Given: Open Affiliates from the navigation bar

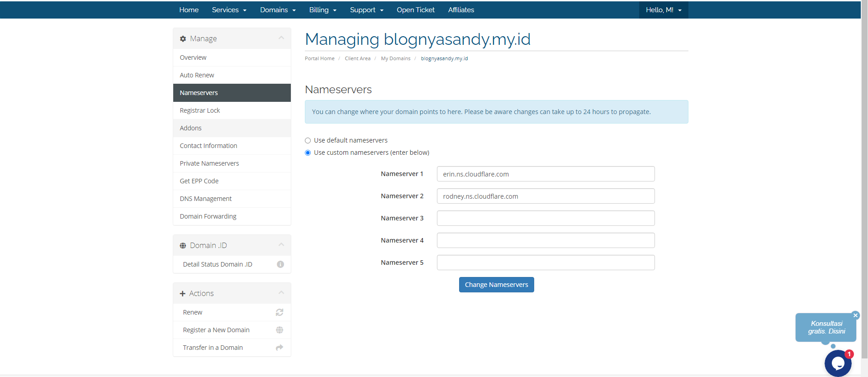Looking at the screenshot, I should 461,10.
